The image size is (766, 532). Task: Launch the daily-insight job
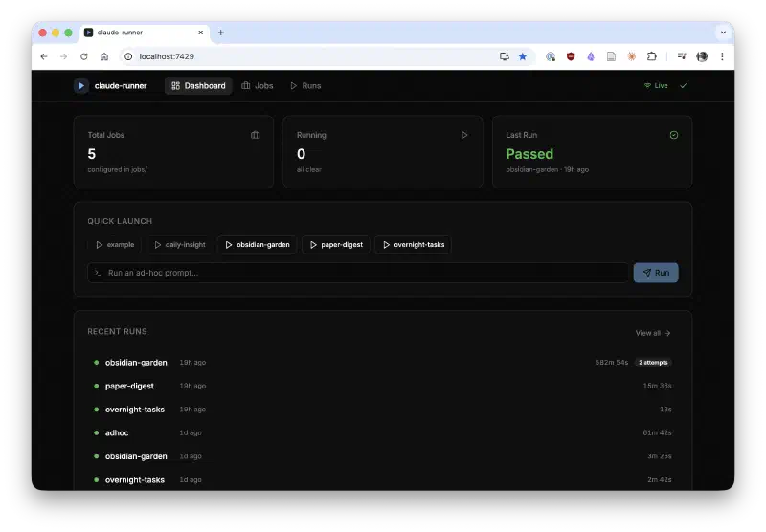click(180, 245)
